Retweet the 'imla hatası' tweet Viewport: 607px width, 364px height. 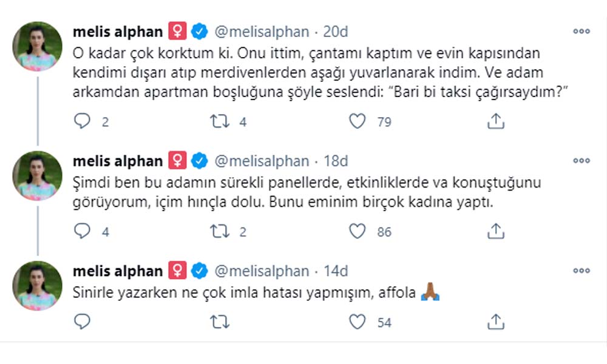(x=219, y=322)
